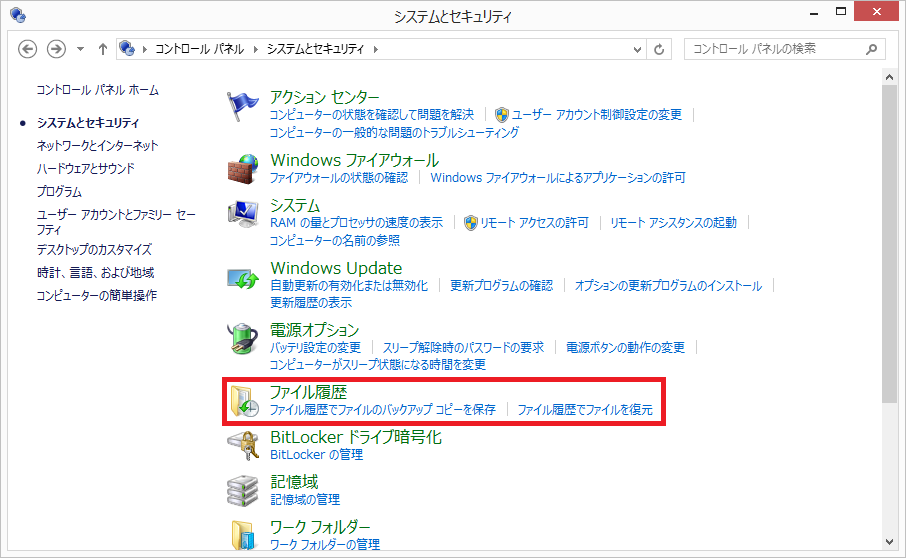
Task: Open the window system menu icon in title bar
Action: pyautogui.click(x=17, y=15)
